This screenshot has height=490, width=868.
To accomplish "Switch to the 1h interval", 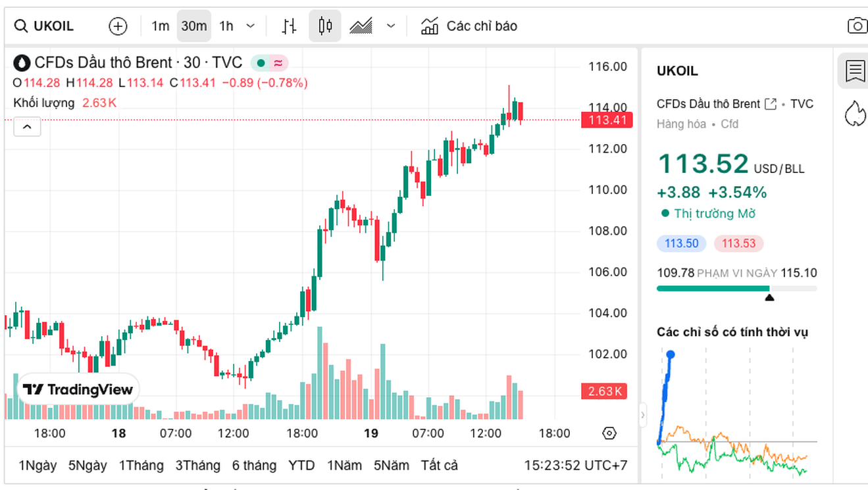I will (226, 26).
